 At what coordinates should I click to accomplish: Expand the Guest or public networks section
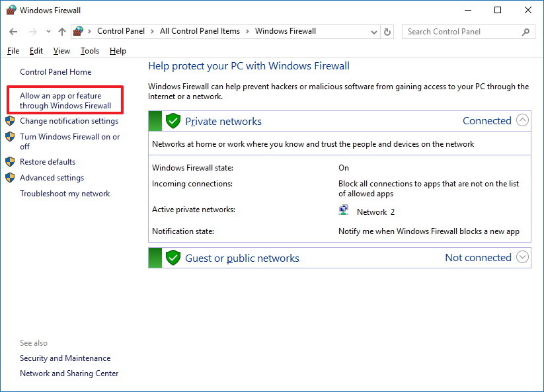[523, 257]
